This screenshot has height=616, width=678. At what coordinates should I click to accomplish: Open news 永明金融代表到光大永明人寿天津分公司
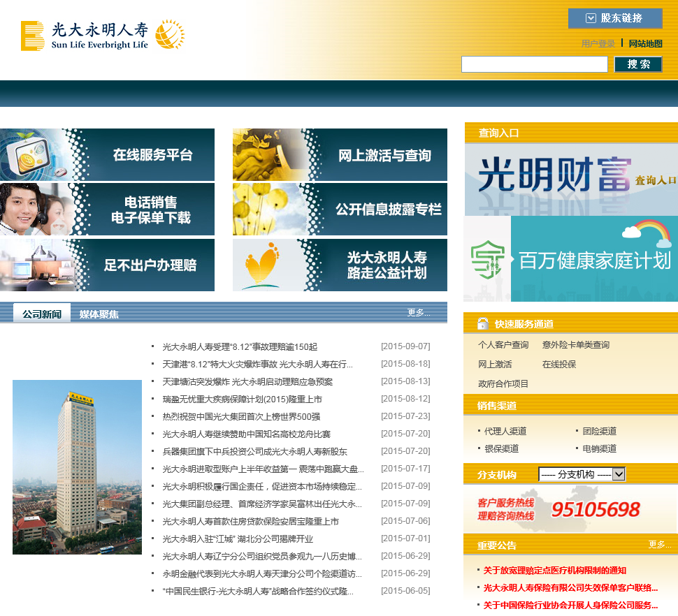(262, 573)
